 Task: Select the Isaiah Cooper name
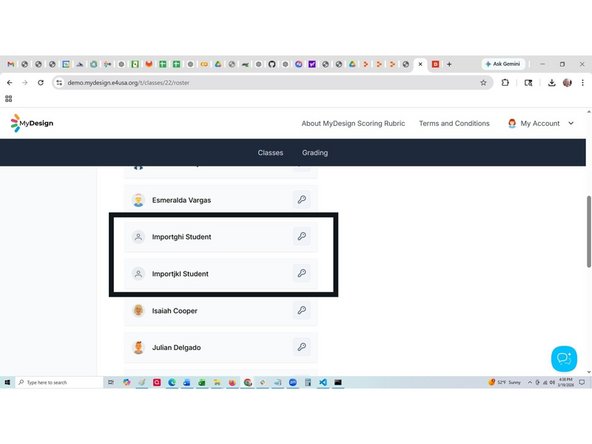pos(174,311)
